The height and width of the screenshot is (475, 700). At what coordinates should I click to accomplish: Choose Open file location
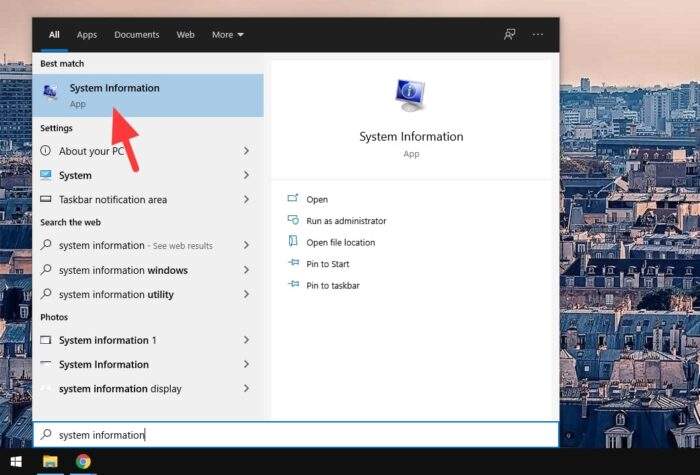[x=341, y=242]
